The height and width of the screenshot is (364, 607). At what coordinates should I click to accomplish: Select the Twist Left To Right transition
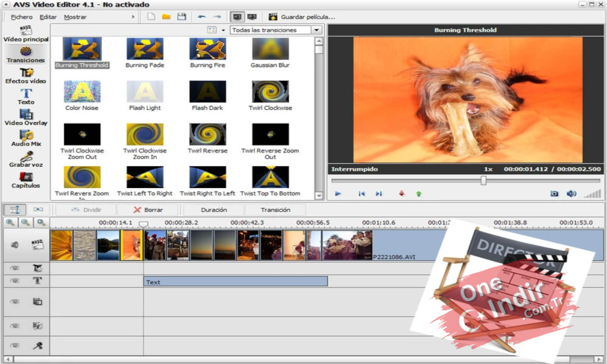click(145, 181)
